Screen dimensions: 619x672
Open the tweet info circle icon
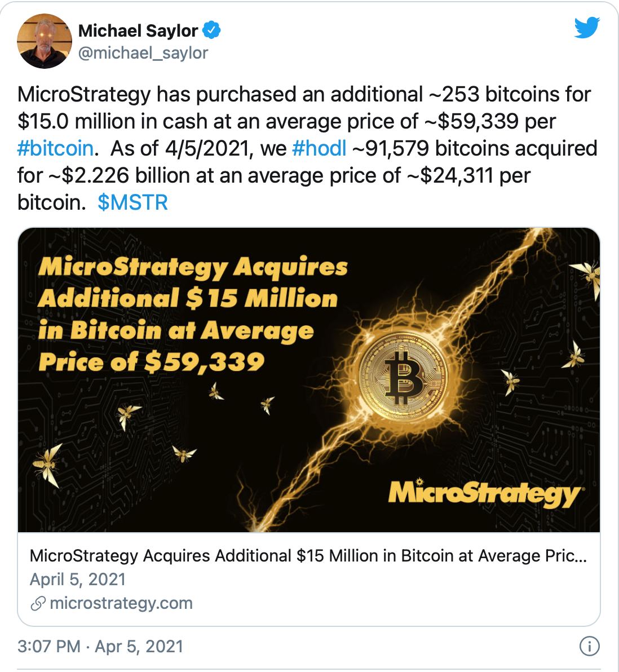click(x=590, y=646)
